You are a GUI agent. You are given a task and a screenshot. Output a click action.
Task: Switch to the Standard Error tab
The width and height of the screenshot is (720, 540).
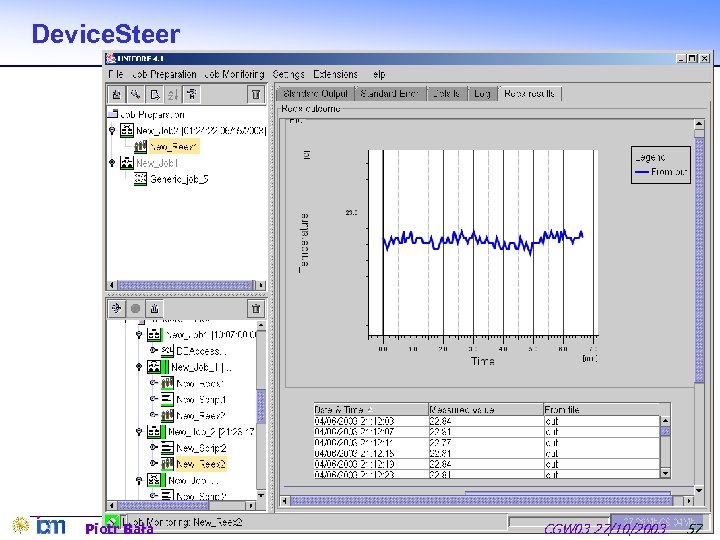390,94
